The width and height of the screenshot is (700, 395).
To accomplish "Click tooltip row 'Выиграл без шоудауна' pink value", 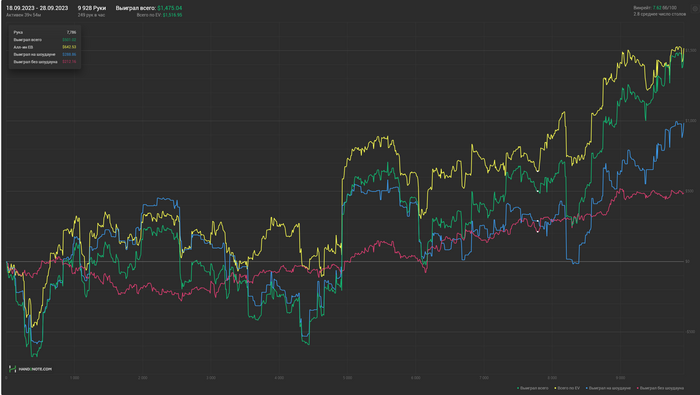I will pos(69,62).
